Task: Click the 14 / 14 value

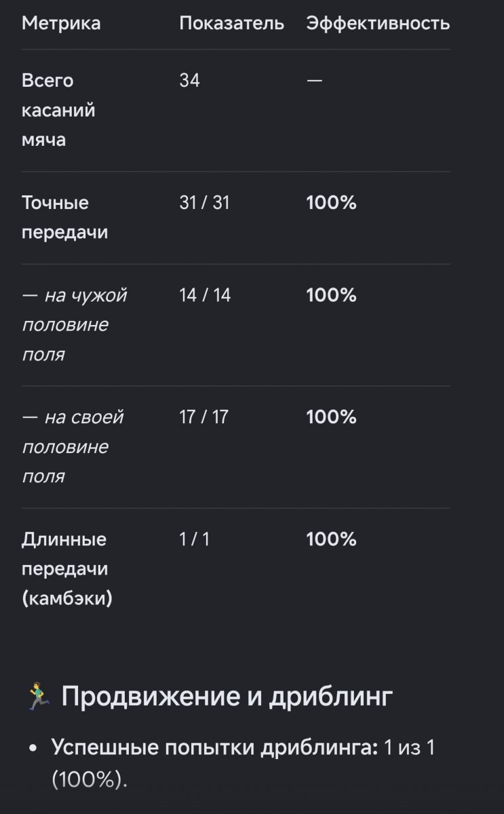Action: pyautogui.click(x=205, y=295)
